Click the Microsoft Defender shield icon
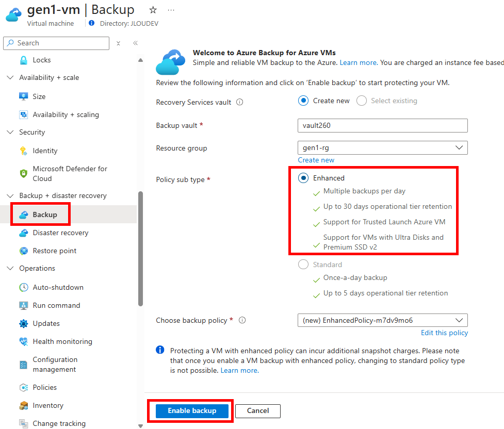 [x=23, y=174]
